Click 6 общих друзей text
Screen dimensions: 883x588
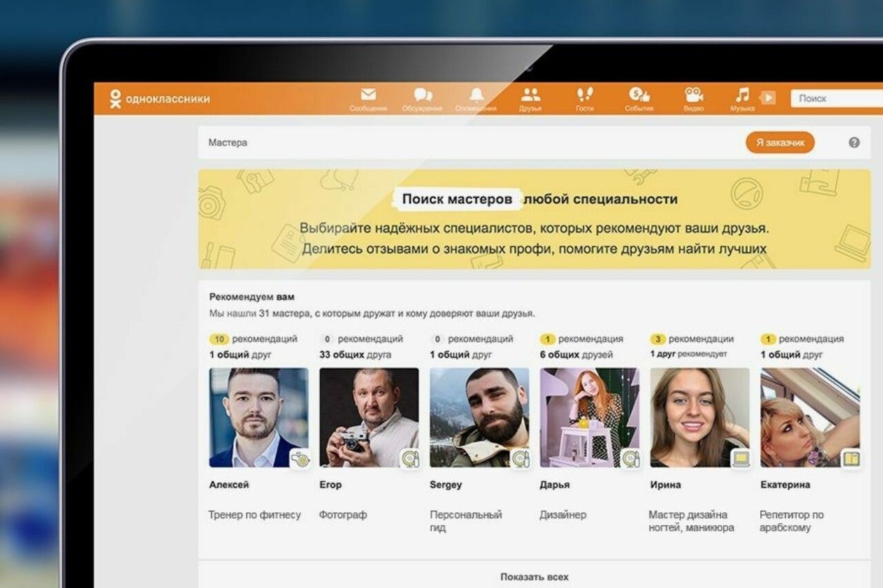point(578,355)
